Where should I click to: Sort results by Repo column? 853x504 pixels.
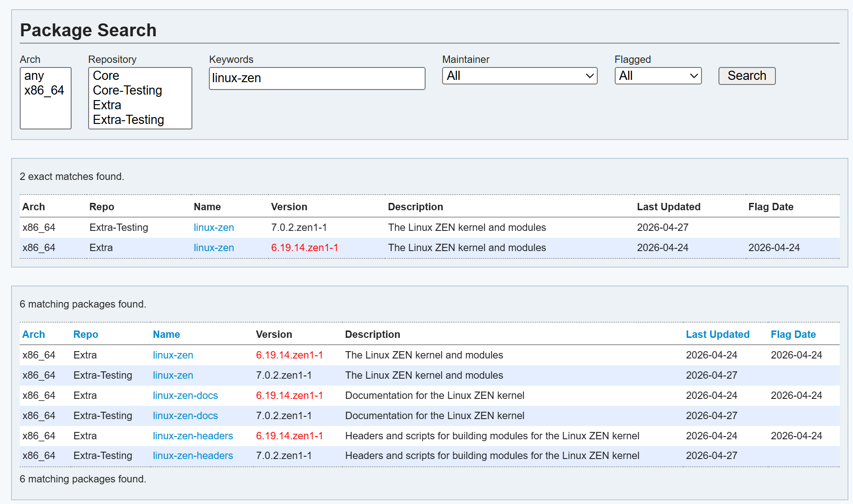(85, 334)
